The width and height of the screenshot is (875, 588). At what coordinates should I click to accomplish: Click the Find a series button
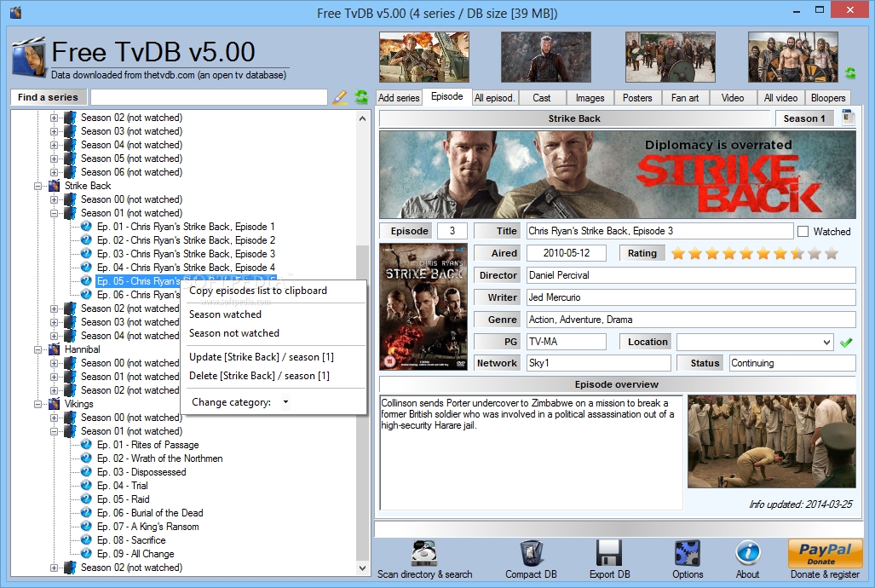[x=48, y=97]
